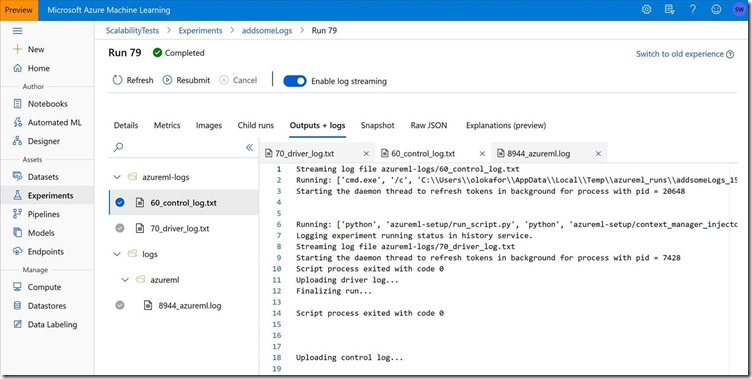Open 8944_azureml.log in file tree

[189, 305]
